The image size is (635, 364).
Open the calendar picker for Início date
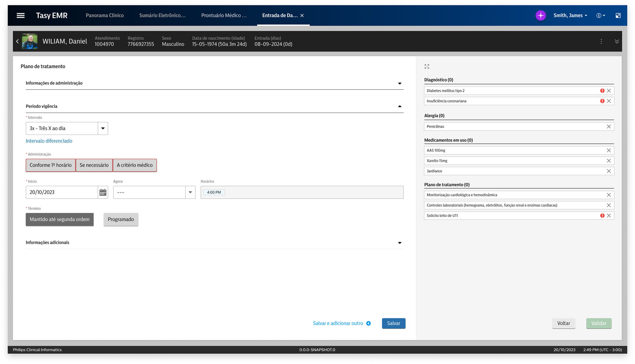[103, 192]
